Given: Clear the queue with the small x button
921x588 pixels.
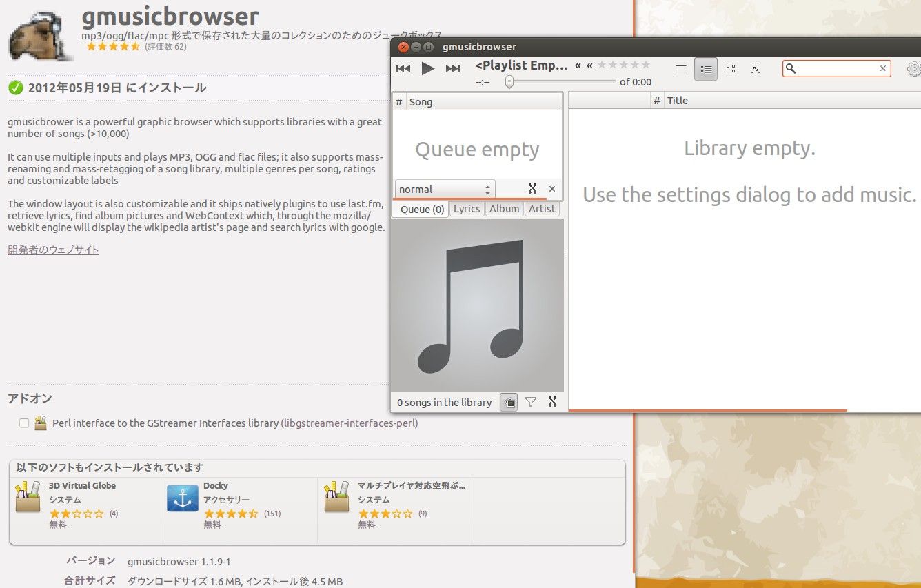Looking at the screenshot, I should pyautogui.click(x=552, y=189).
